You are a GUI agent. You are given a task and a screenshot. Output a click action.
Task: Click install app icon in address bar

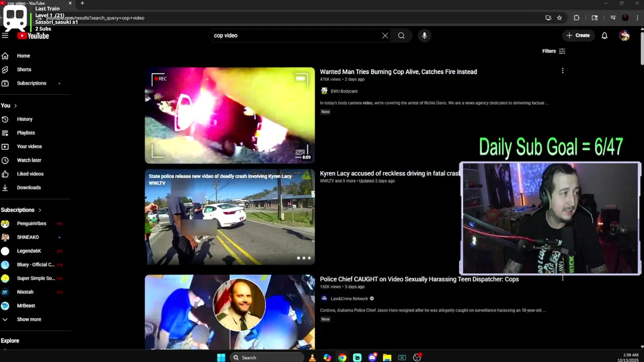click(x=548, y=18)
